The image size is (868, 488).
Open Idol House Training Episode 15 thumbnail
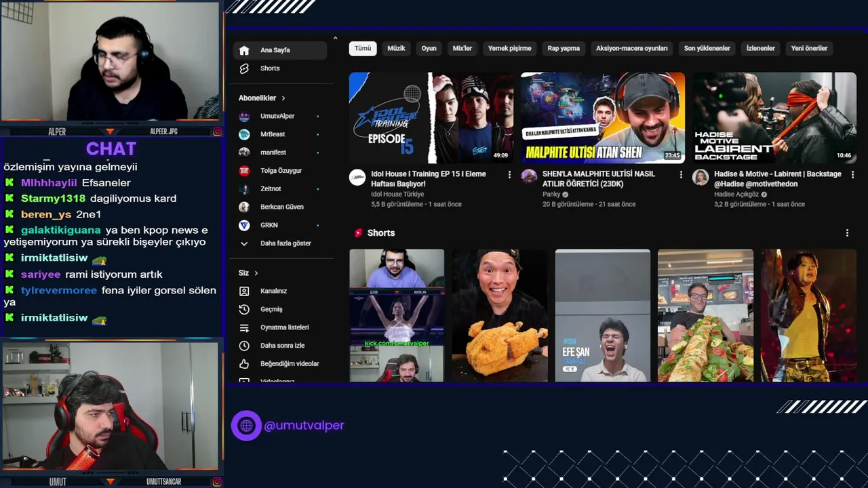(431, 118)
